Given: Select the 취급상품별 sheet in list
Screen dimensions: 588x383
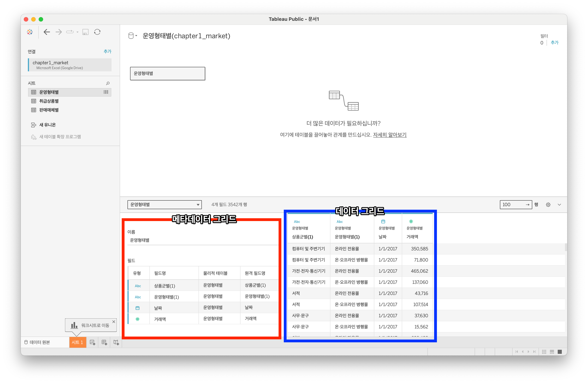Looking at the screenshot, I should [49, 101].
